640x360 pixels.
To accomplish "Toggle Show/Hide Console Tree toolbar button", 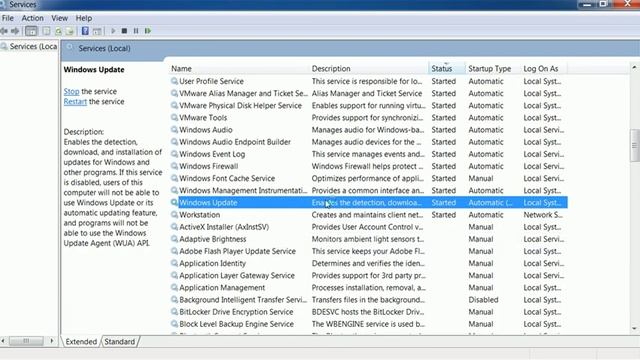I will coord(31,31).
